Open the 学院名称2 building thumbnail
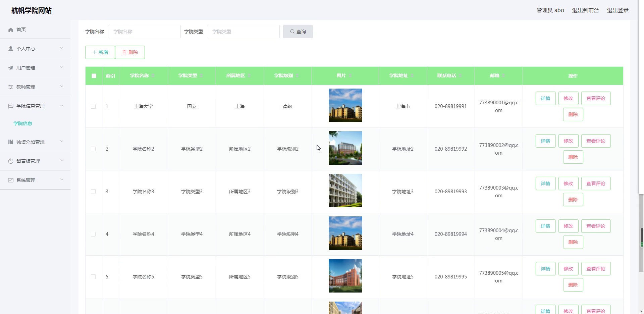644x314 pixels. tap(345, 148)
